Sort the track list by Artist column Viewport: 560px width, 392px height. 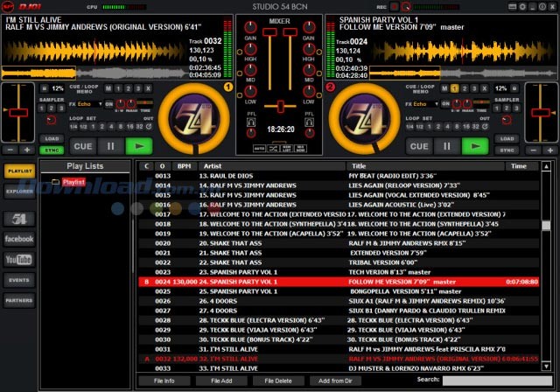(x=271, y=166)
